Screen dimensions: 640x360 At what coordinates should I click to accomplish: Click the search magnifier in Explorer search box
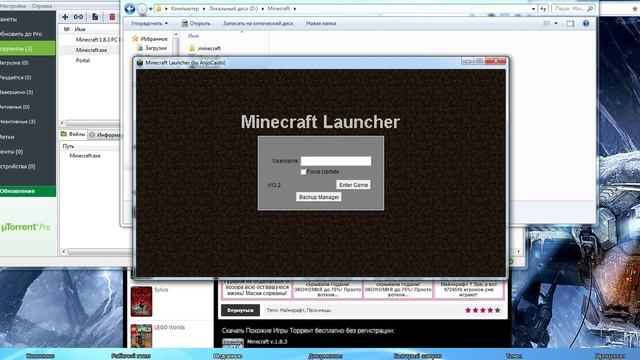[x=590, y=8]
